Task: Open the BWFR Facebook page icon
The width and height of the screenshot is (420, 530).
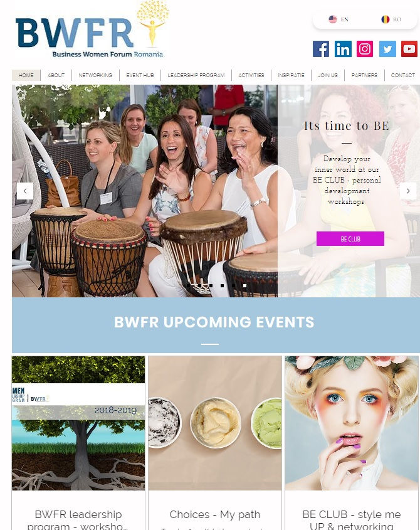Action: click(321, 49)
